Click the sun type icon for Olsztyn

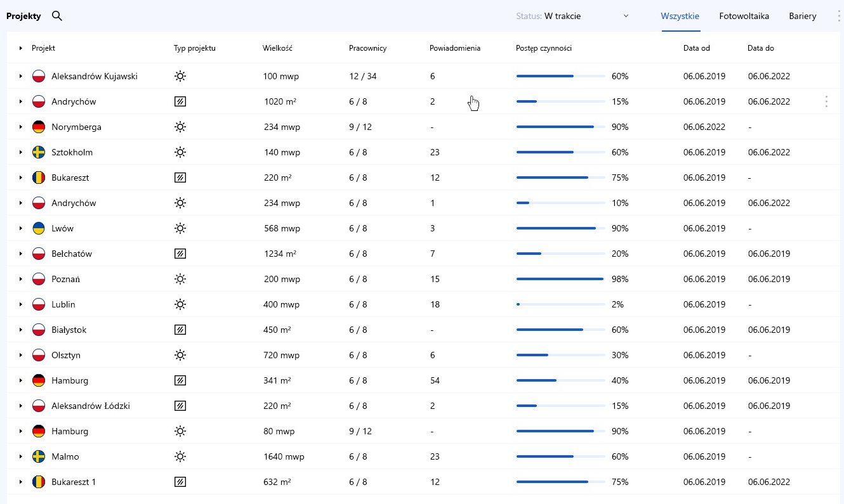click(x=180, y=355)
